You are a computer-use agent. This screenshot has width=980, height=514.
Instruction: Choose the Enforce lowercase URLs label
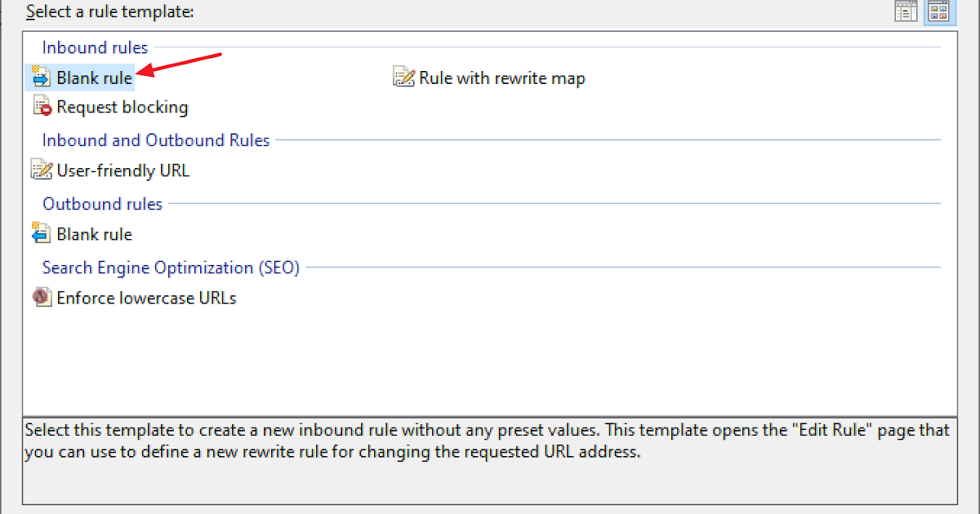(x=146, y=298)
